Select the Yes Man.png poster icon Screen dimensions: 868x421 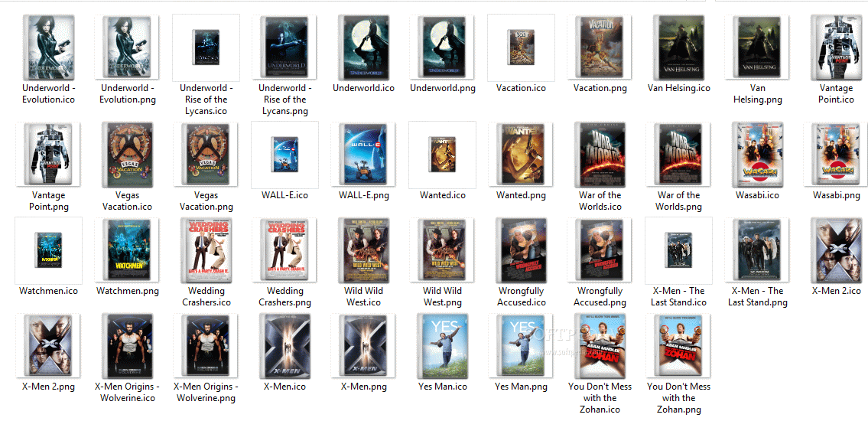521,346
